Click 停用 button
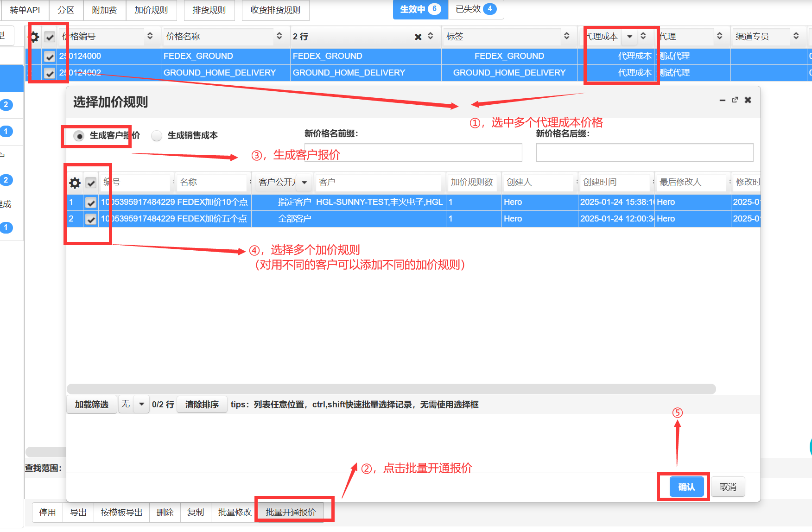Viewport: 812px width, 532px height. pyautogui.click(x=47, y=512)
